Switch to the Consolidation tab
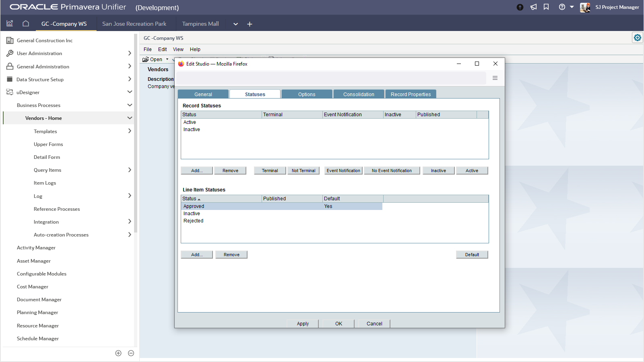 (x=359, y=94)
